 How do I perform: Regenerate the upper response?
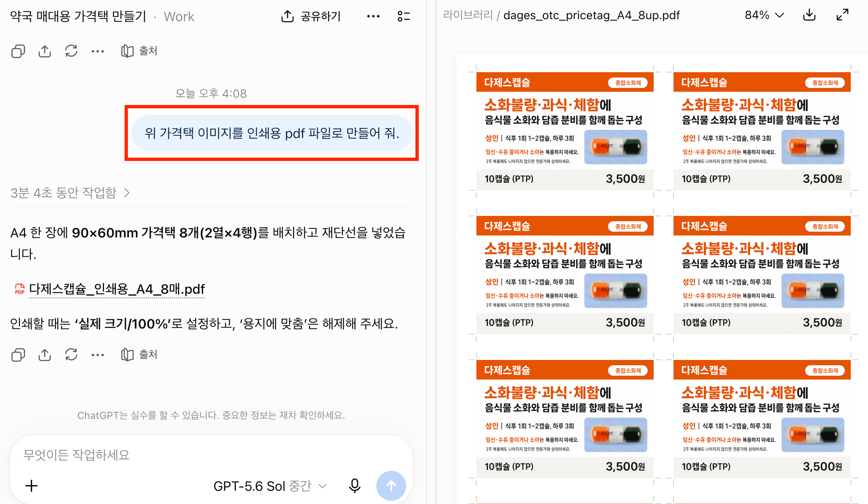point(71,51)
